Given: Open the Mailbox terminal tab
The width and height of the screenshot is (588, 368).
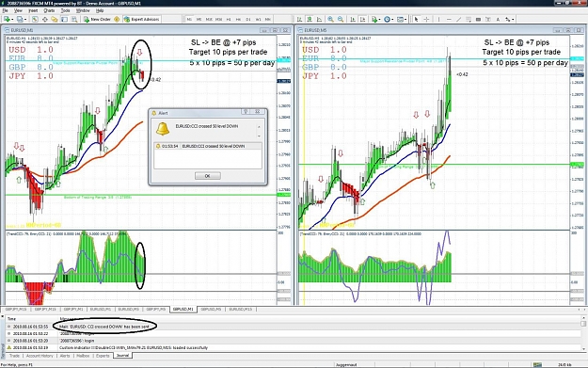Looking at the screenshot, I should click(83, 356).
